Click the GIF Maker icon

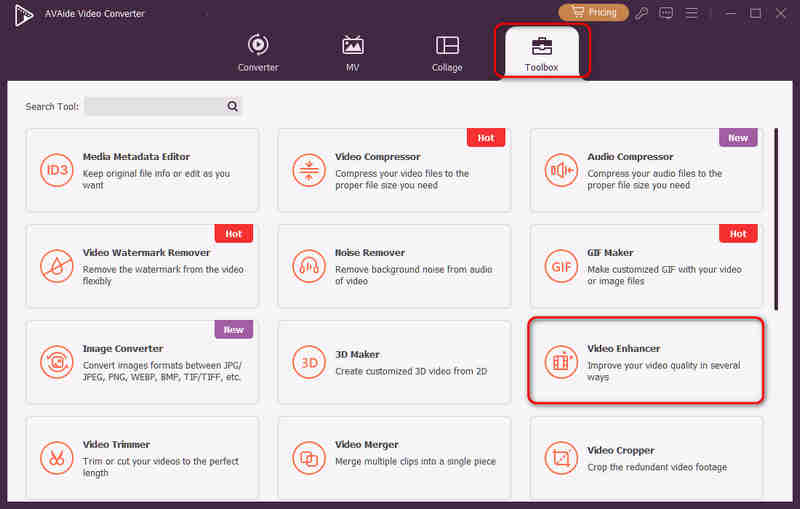pyautogui.click(x=561, y=266)
